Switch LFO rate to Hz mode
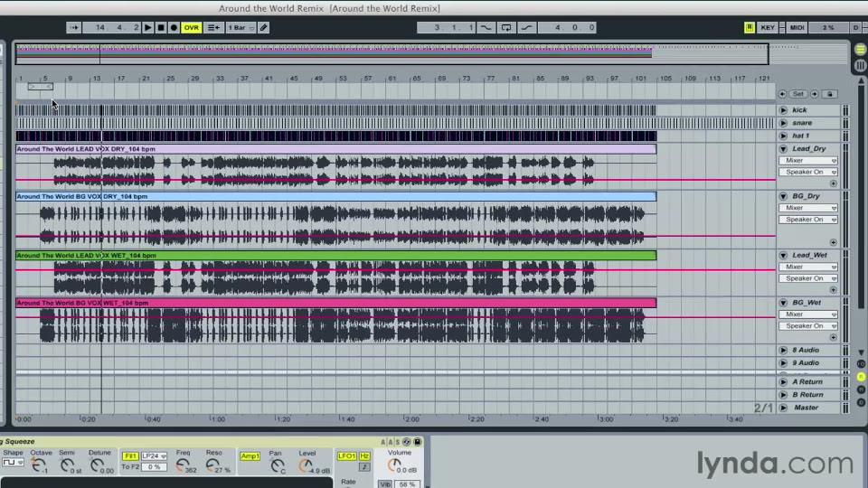The height and width of the screenshot is (488, 868). pyautogui.click(x=364, y=455)
